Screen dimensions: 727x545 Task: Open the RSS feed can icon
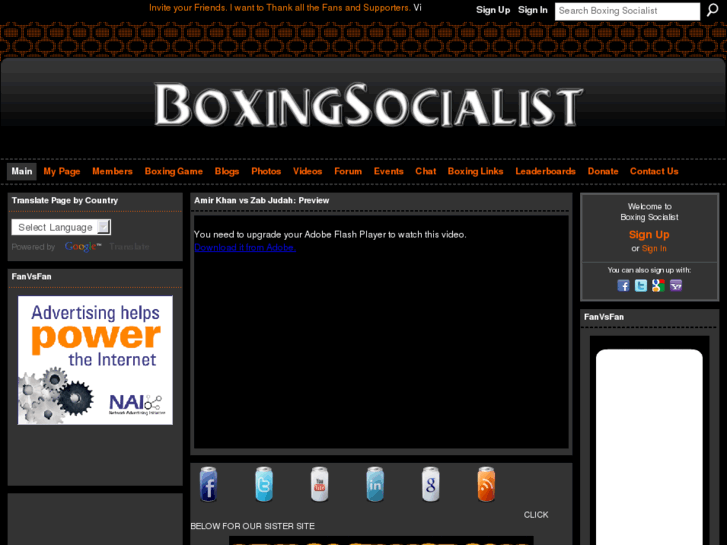486,484
